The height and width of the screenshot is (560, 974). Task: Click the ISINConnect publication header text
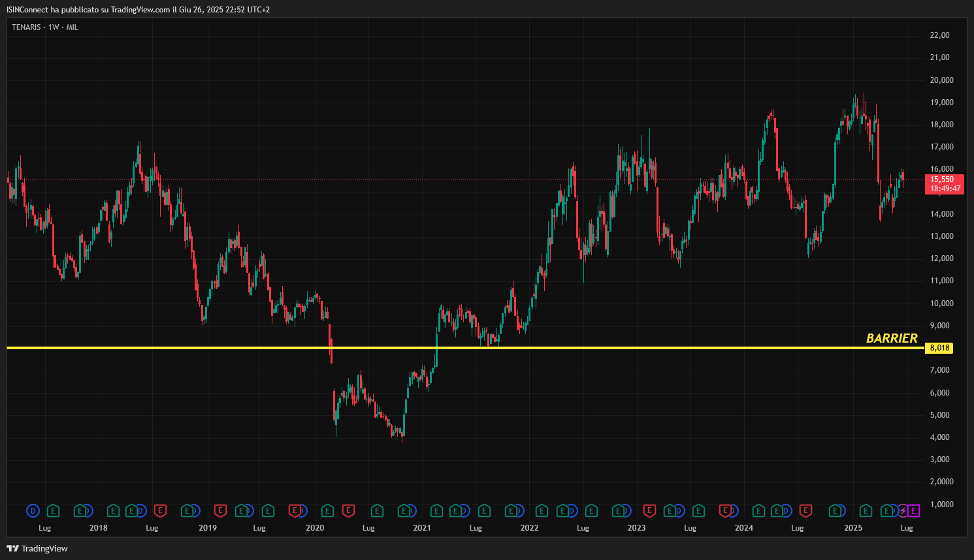click(138, 10)
